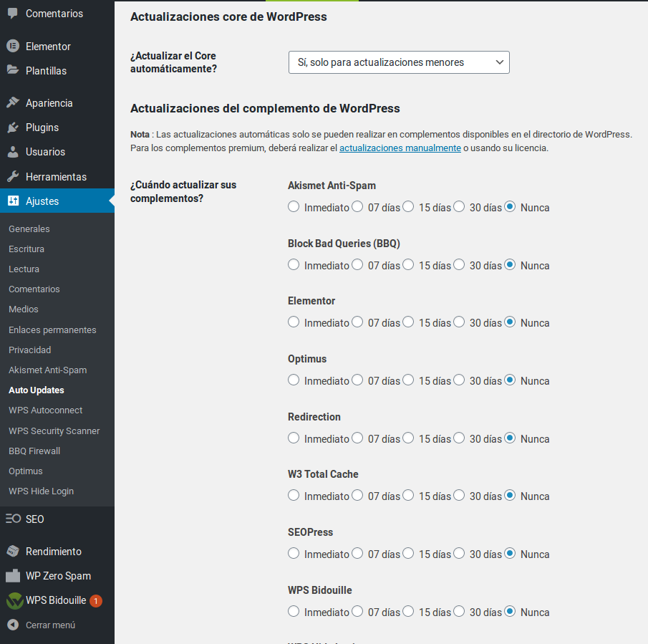Select 30 días for W3 Total Cache
This screenshot has width=648, height=644.
pos(459,495)
